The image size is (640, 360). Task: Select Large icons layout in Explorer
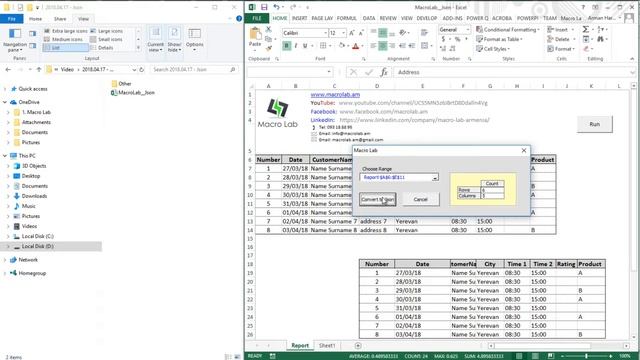click(x=106, y=31)
